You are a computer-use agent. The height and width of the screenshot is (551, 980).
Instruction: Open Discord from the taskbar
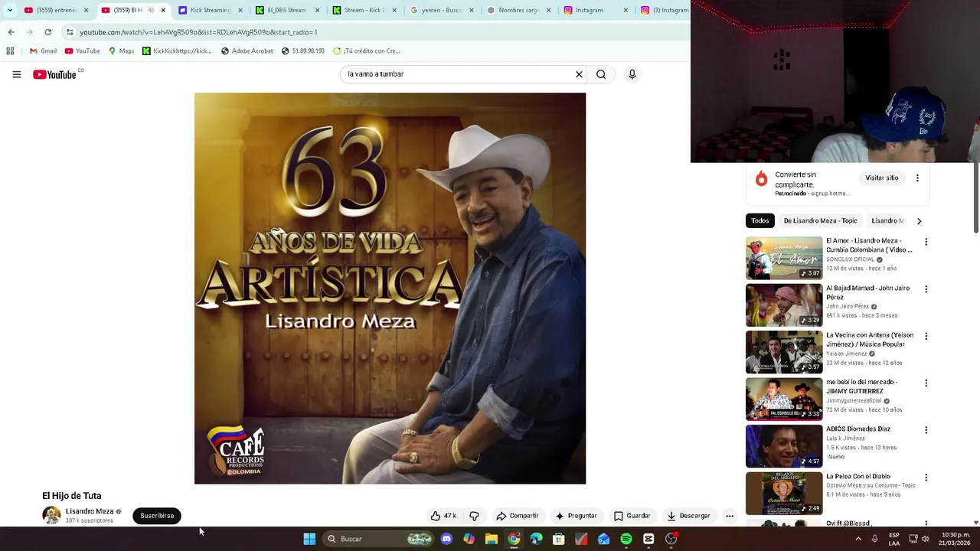point(446,539)
